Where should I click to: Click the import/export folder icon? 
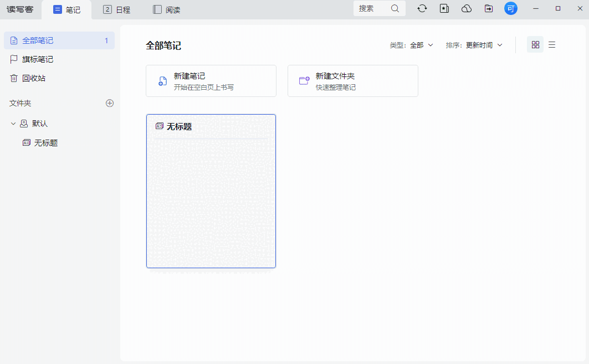coord(488,8)
